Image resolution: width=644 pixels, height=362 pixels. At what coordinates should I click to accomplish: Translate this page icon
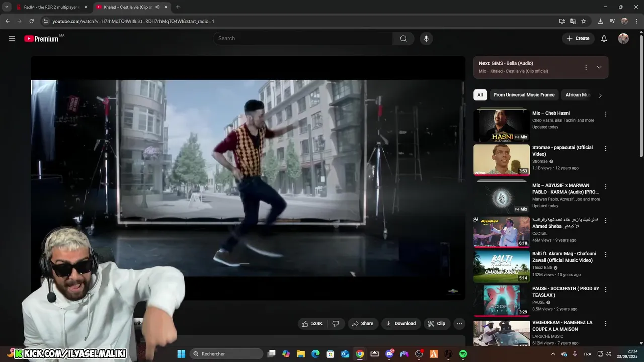point(573,21)
